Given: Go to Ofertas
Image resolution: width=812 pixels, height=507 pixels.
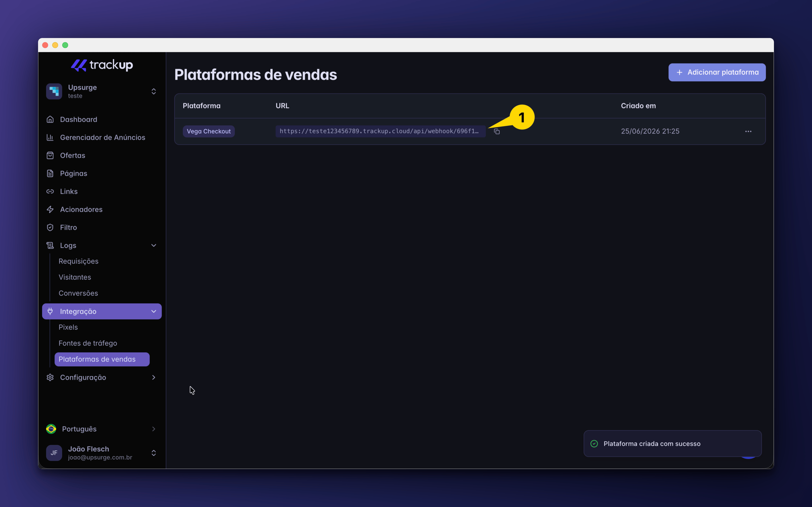Looking at the screenshot, I should [102, 155].
